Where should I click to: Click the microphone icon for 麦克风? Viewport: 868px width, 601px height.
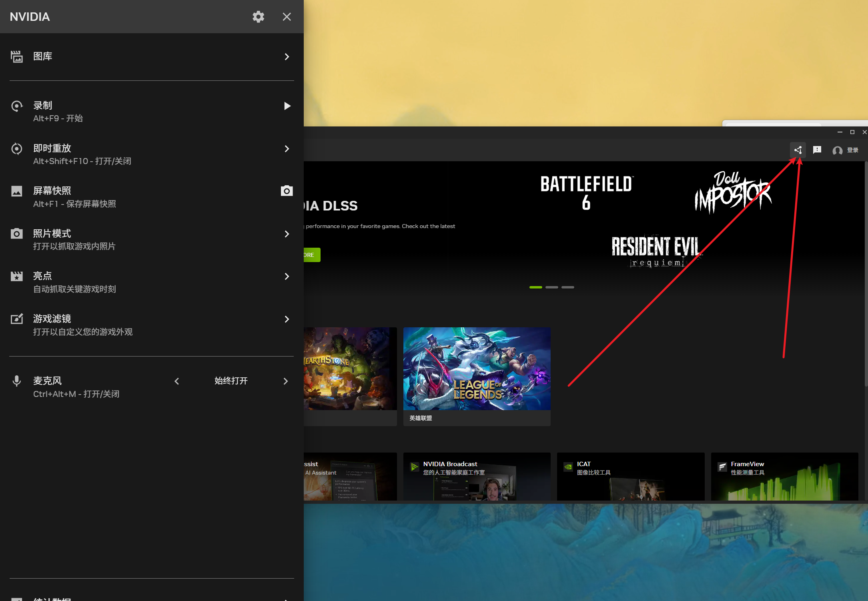[16, 381]
